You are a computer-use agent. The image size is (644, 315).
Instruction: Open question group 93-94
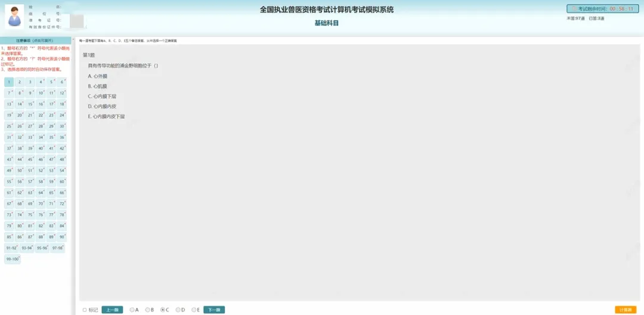pyautogui.click(x=27, y=248)
